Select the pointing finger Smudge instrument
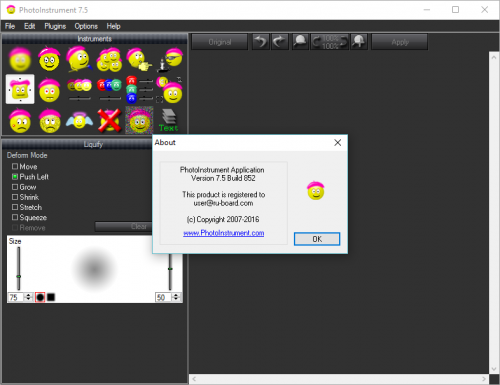 (x=139, y=59)
